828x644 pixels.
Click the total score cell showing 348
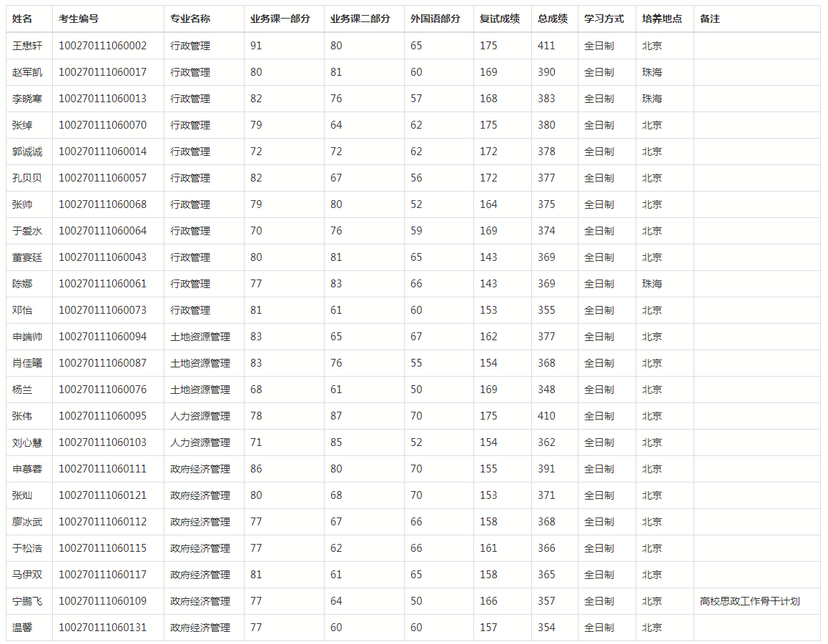coord(546,390)
